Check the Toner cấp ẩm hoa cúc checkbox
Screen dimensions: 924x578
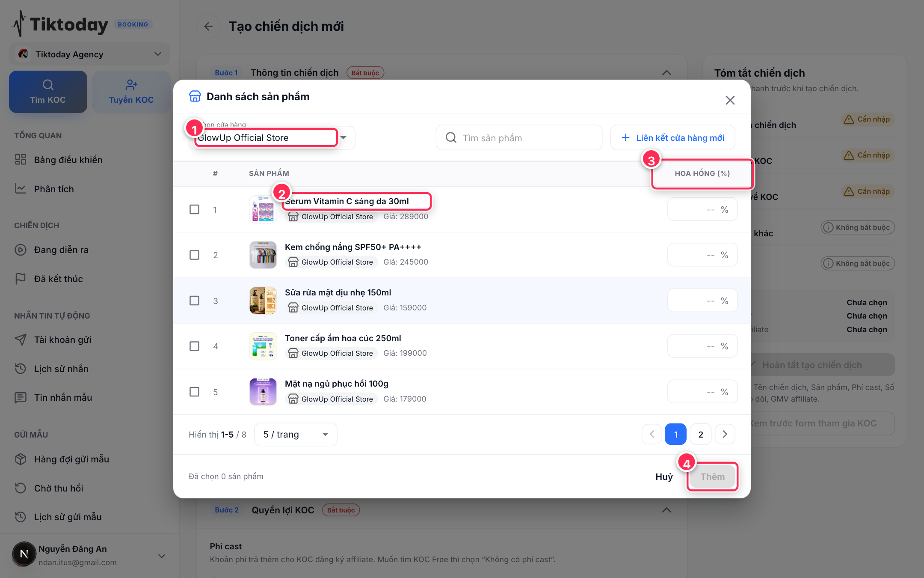(x=194, y=346)
